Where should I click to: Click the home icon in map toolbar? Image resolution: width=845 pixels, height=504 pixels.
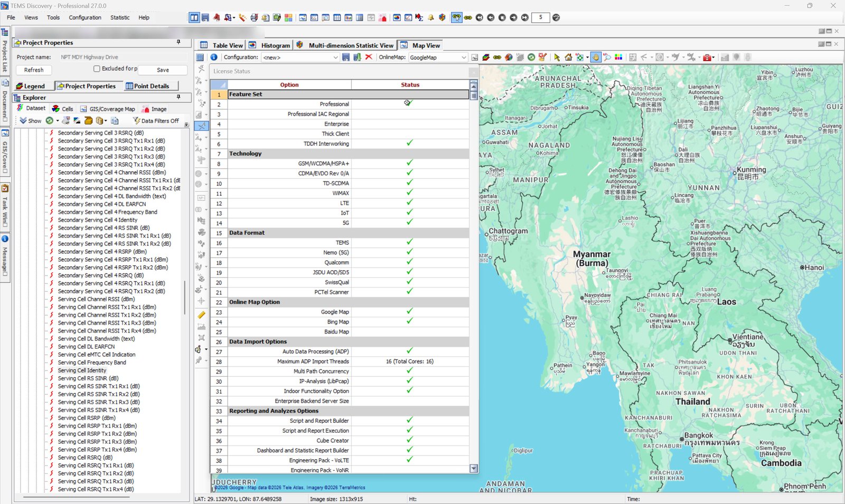568,57
